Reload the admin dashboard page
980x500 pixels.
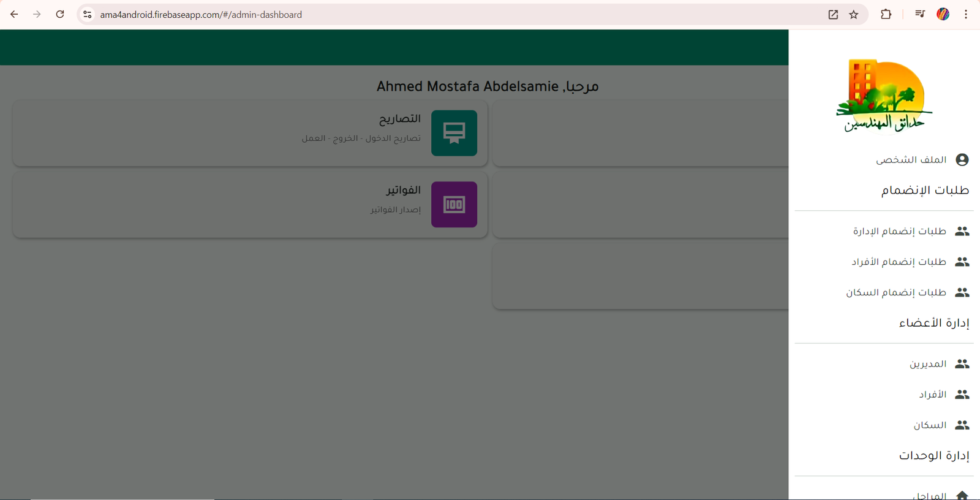click(x=60, y=14)
